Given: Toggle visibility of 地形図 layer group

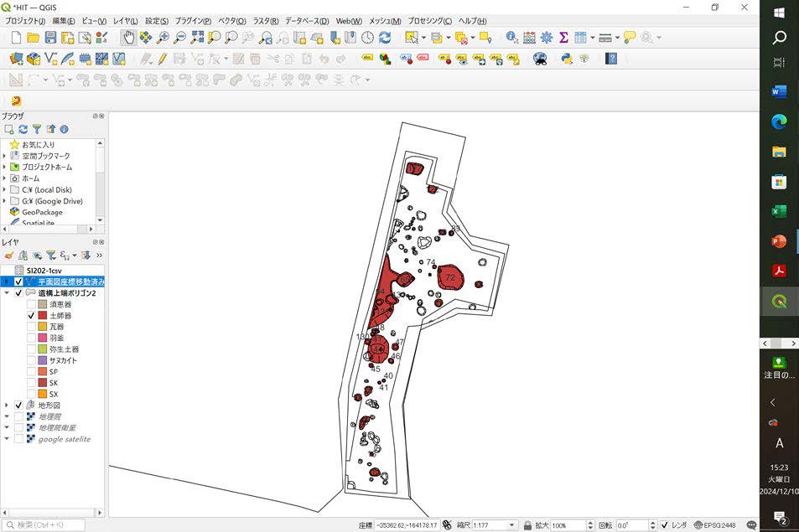Looking at the screenshot, I should coord(18,405).
